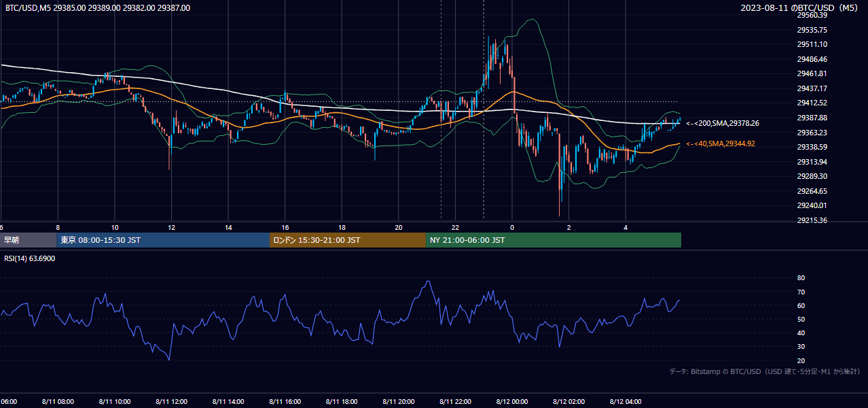Click price axis value 29412.52
Image resolution: width=868 pixels, height=408 pixels.
pyautogui.click(x=812, y=103)
